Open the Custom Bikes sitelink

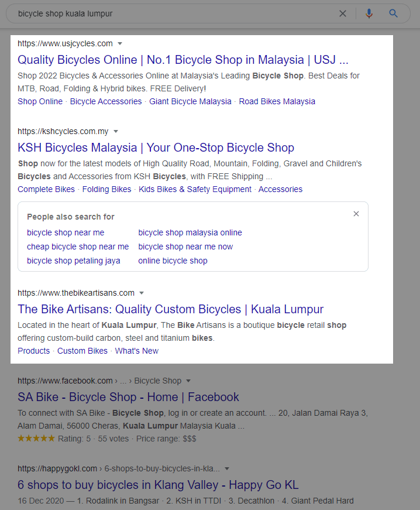(x=82, y=351)
